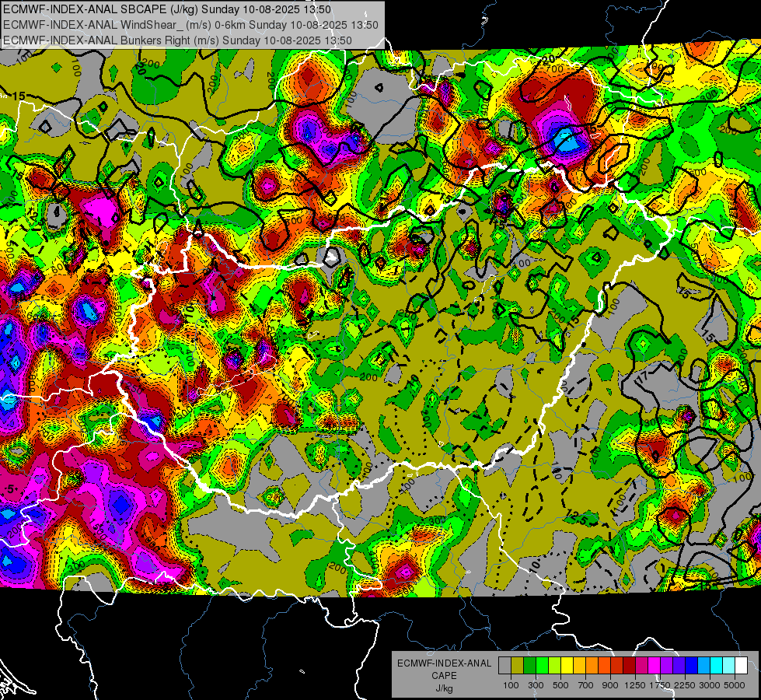This screenshot has width=761, height=700.
Task: Select the Bunkers Right (m/s) header line
Action: [x=178, y=40]
